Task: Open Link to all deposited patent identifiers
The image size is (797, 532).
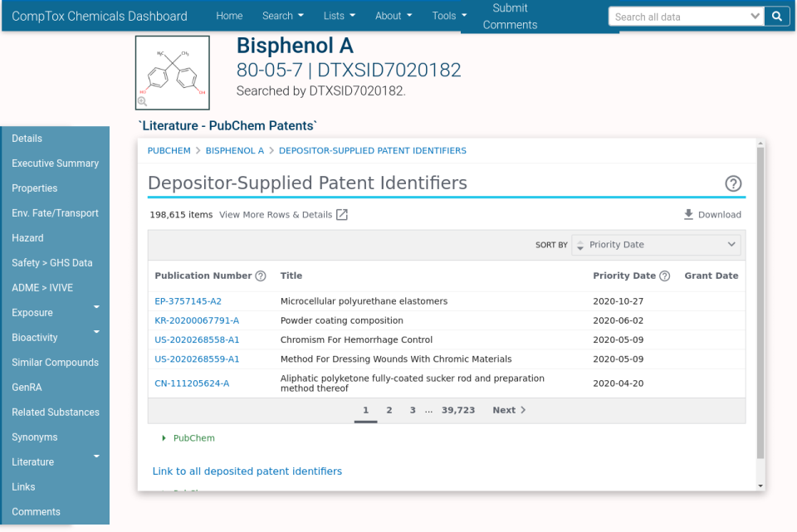Action: pyautogui.click(x=247, y=471)
